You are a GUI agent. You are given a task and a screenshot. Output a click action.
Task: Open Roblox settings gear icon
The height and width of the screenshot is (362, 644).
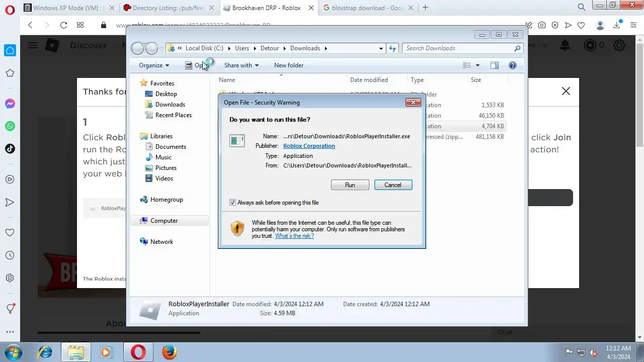tap(619, 45)
